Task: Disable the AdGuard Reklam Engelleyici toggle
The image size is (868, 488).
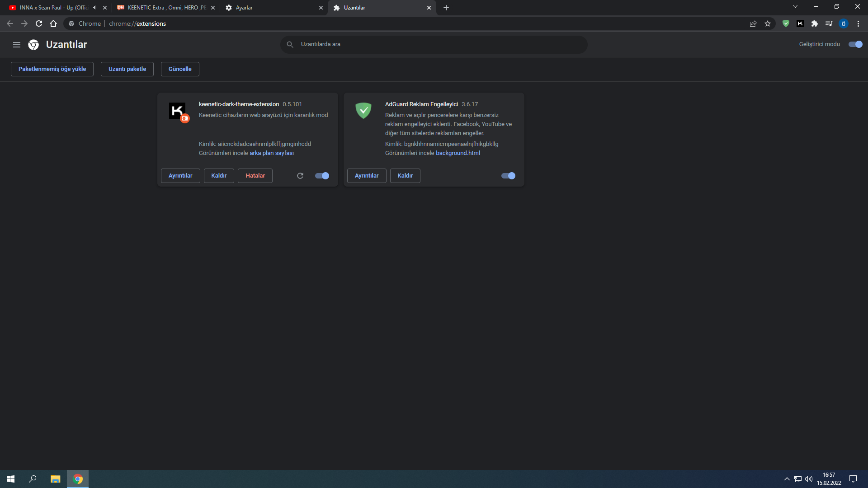Action: tap(509, 176)
